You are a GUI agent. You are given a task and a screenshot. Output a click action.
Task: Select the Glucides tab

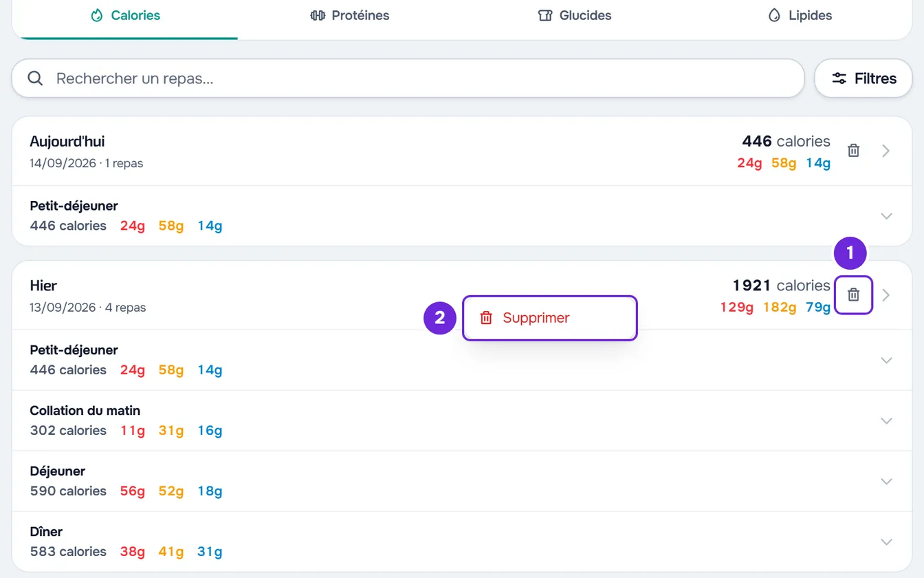575,15
